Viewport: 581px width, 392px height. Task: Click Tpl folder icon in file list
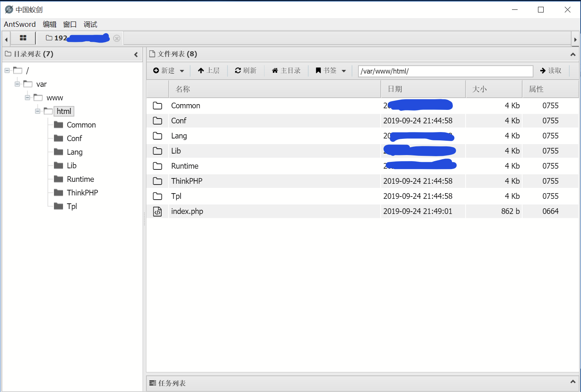click(158, 196)
